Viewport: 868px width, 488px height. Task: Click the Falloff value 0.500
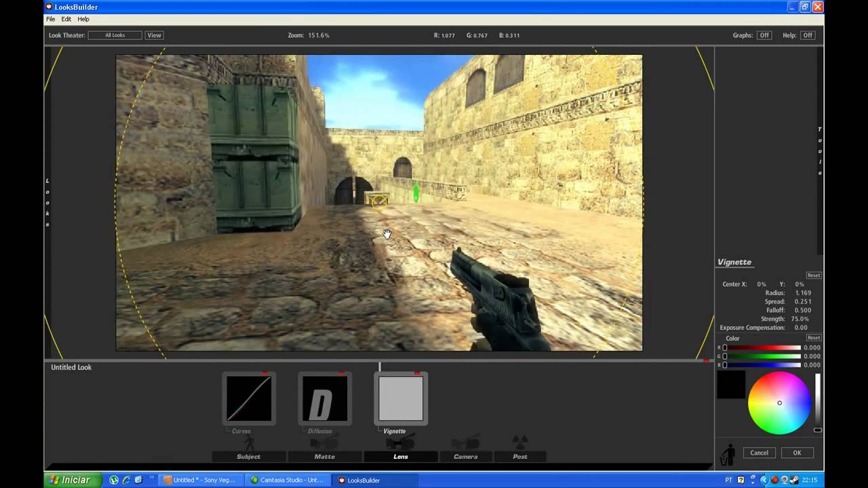[803, 310]
